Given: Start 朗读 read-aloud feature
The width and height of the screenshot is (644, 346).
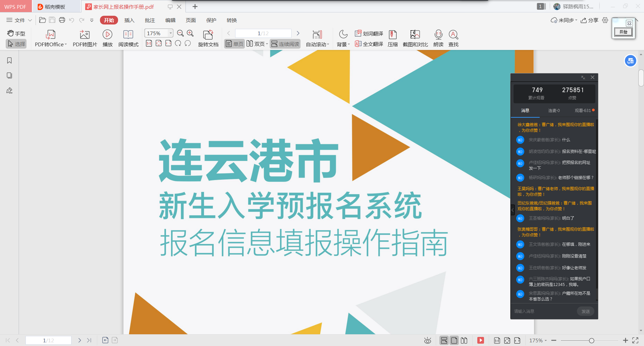Looking at the screenshot, I should (438, 38).
